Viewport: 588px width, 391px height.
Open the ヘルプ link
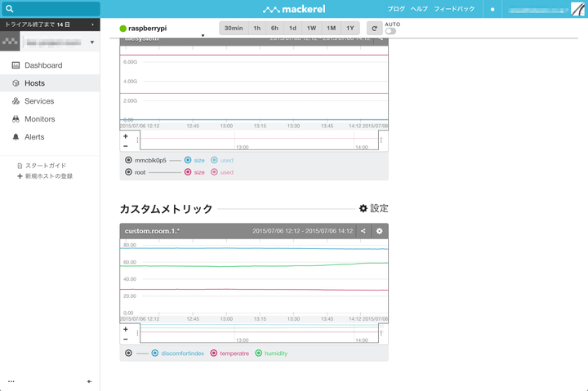pos(419,9)
